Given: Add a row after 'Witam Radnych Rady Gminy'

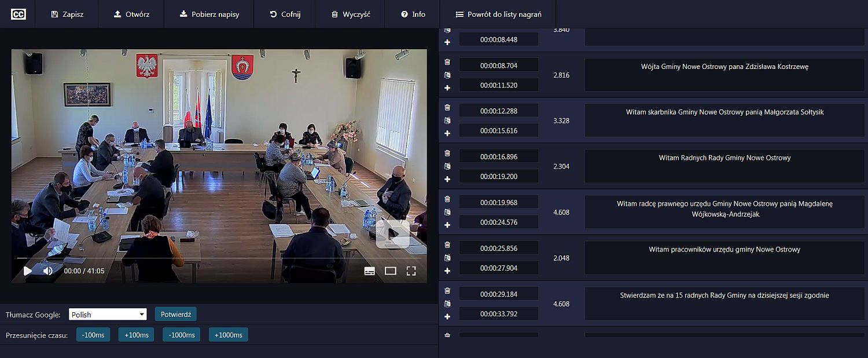Looking at the screenshot, I should (x=447, y=179).
